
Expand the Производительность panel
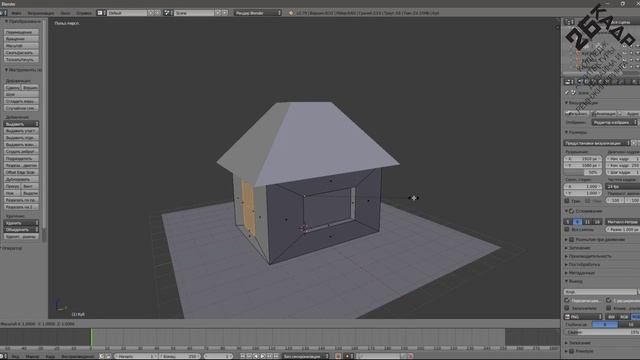590,256
